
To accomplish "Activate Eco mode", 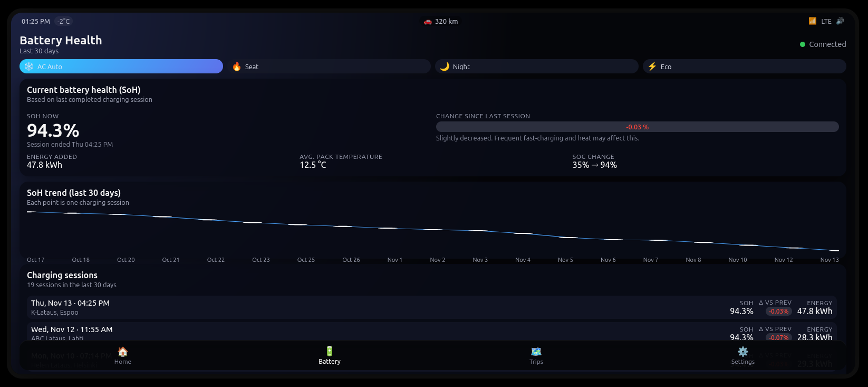I will pyautogui.click(x=744, y=67).
